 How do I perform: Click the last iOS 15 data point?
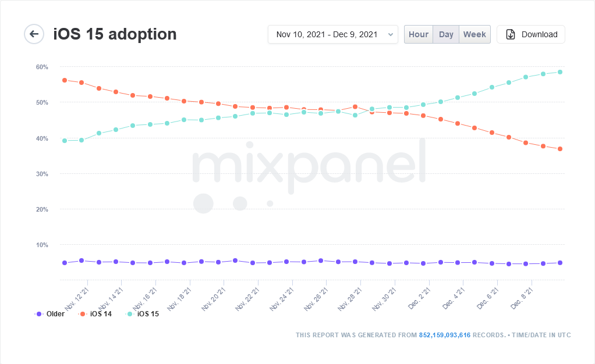[x=559, y=72]
